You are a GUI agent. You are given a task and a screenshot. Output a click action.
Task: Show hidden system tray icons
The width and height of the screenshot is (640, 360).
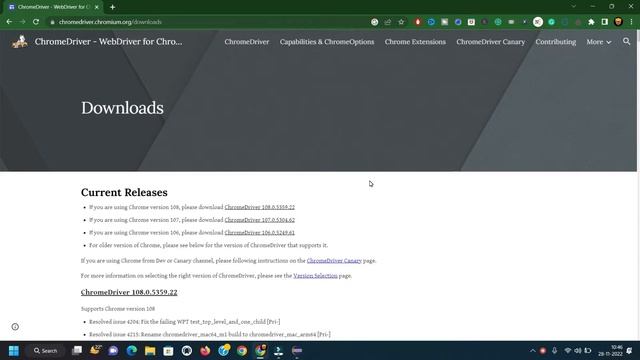pos(532,351)
